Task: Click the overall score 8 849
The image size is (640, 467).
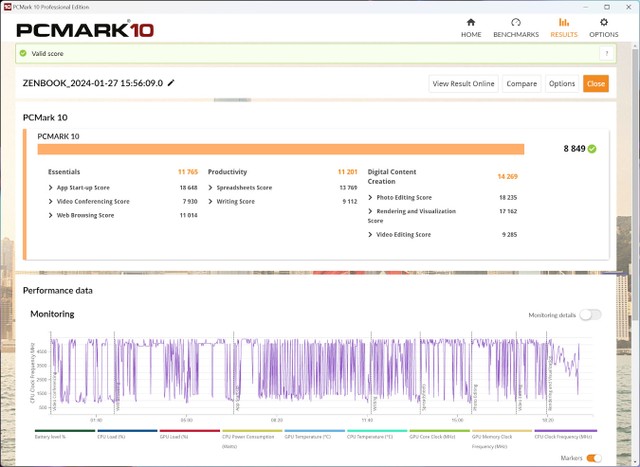Action: [x=574, y=149]
